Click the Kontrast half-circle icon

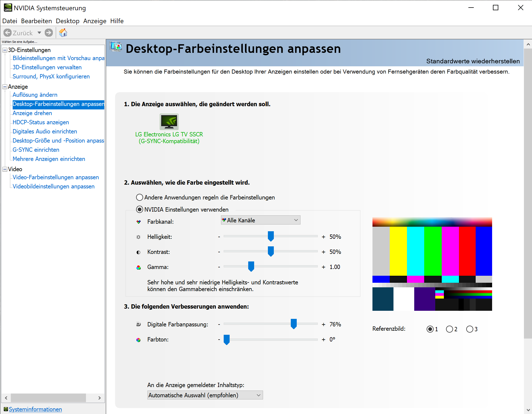[138, 252]
